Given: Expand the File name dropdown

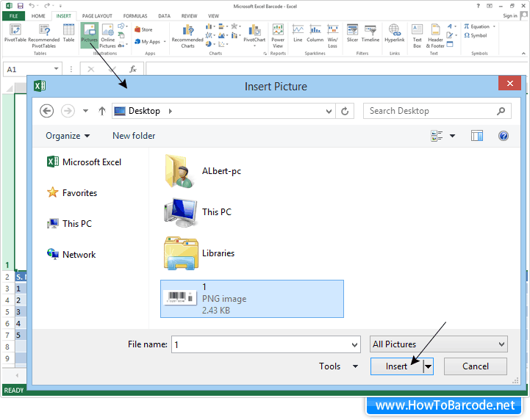Looking at the screenshot, I should (354, 344).
